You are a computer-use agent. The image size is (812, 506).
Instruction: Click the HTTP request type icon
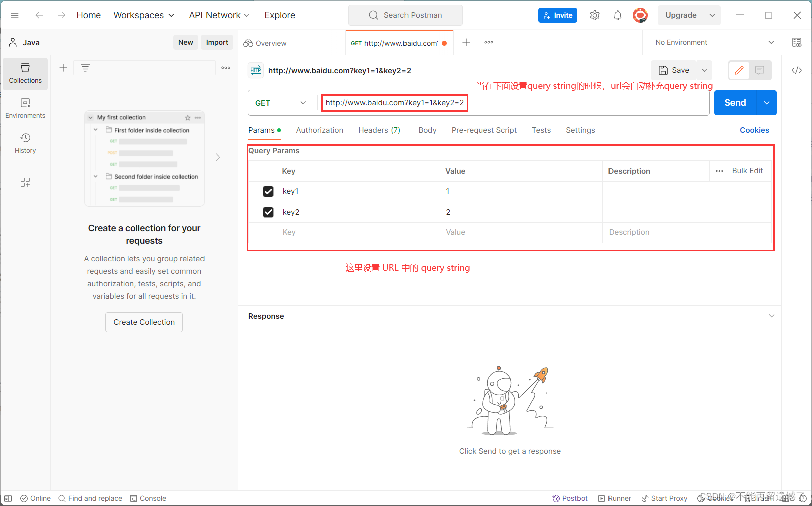point(256,70)
